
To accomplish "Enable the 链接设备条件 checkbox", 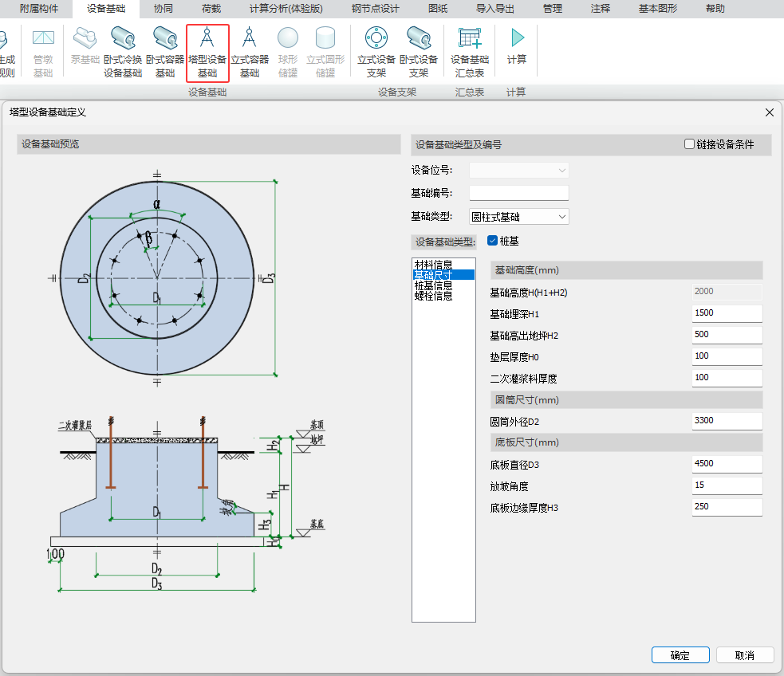I will [690, 144].
